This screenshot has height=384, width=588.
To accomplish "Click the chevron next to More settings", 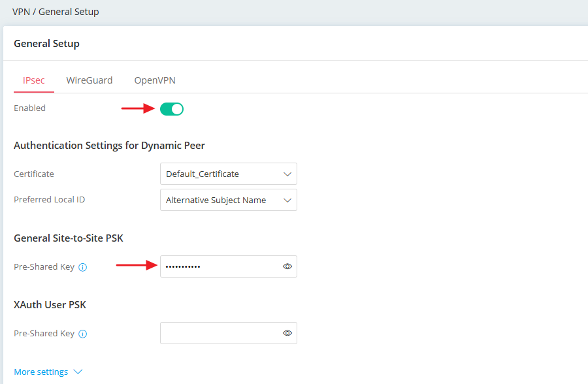I will (78, 372).
